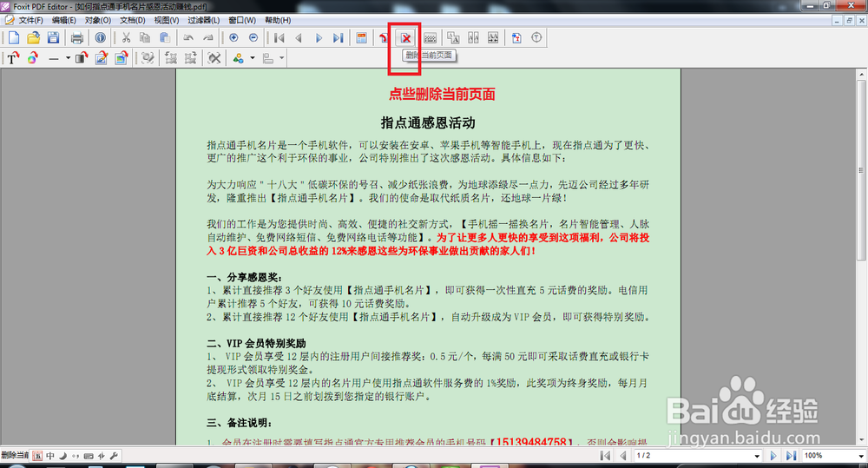Click the image edit pencil icon

click(102, 57)
